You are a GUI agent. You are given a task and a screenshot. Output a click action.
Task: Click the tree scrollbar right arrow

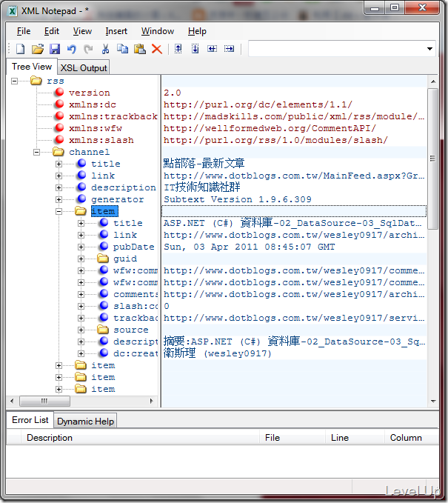coord(151,401)
